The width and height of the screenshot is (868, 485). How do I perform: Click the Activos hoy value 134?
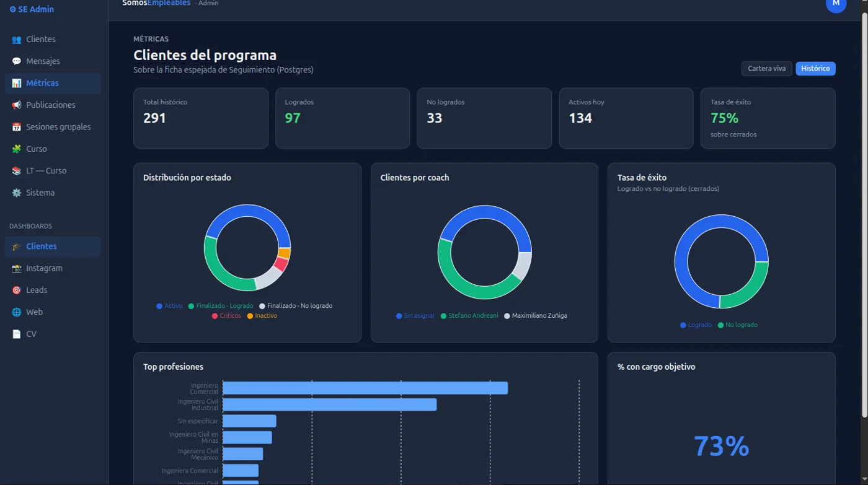pyautogui.click(x=580, y=118)
